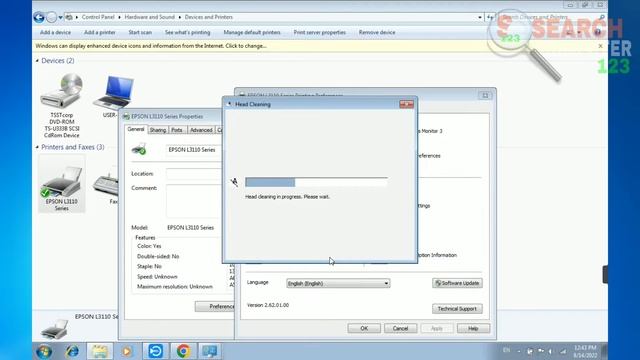Click the Location input field
Image resolution: width=640 pixels, height=360 pixels.
pyautogui.click(x=193, y=174)
